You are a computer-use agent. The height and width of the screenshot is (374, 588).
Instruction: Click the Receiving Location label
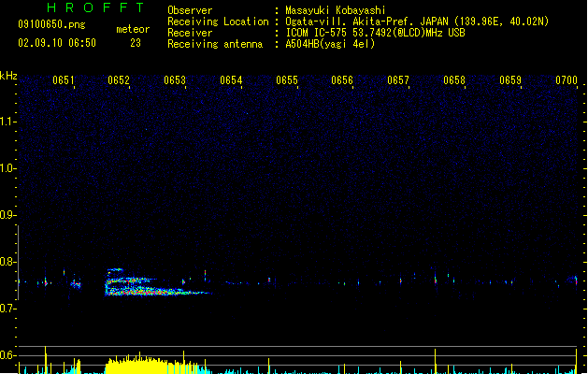click(218, 22)
